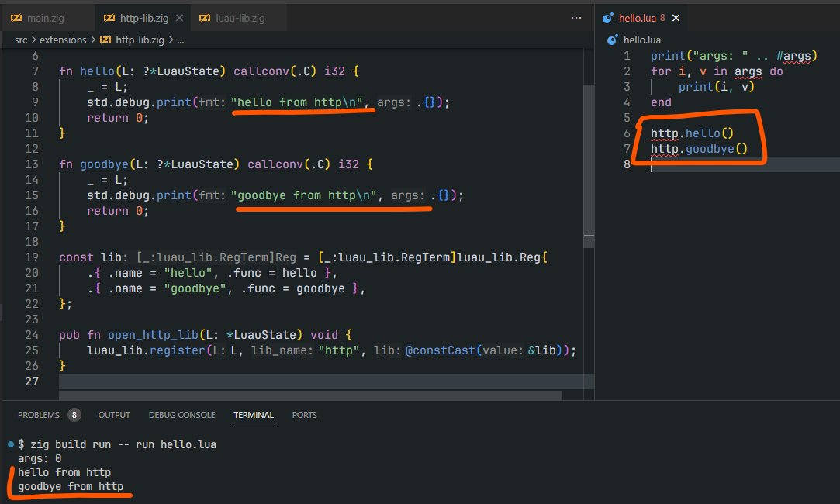The width and height of the screenshot is (840, 504).
Task: Open the Ports panel tab
Action: 304,415
